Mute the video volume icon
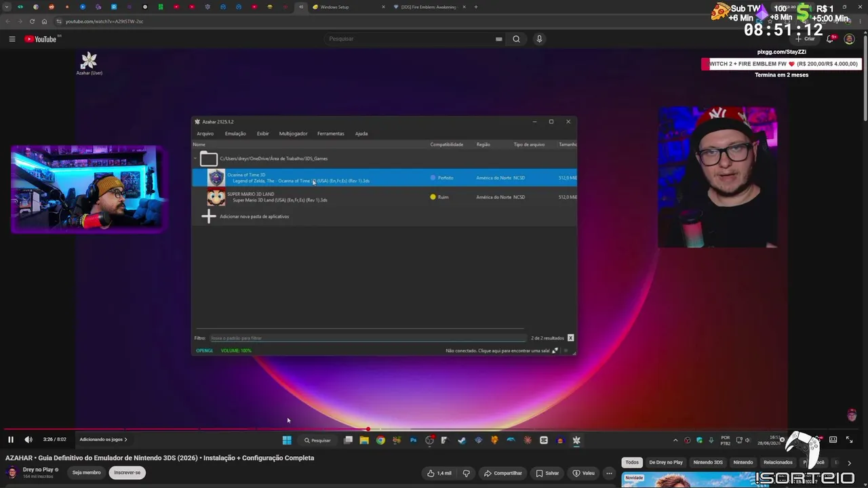This screenshot has width=868, height=488. pos(28,439)
